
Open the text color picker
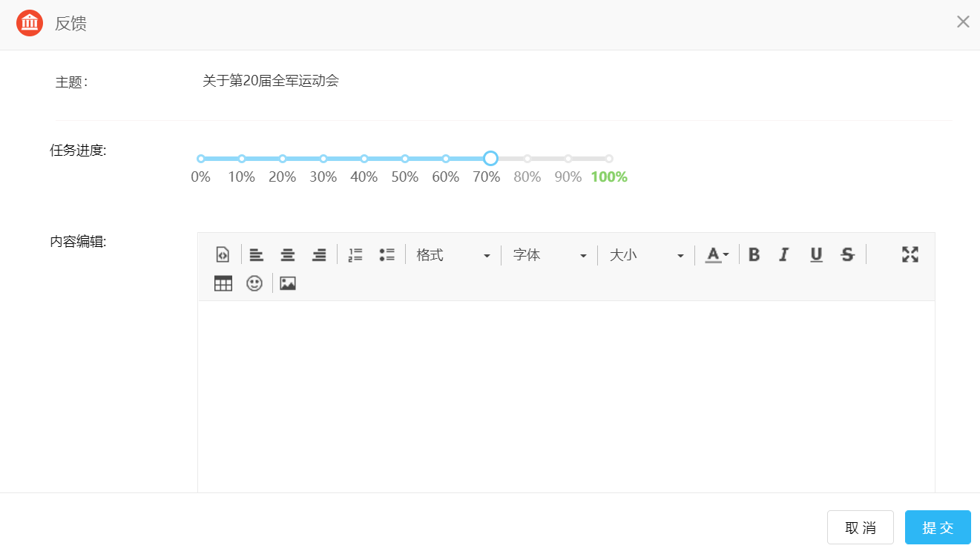pyautogui.click(x=716, y=254)
